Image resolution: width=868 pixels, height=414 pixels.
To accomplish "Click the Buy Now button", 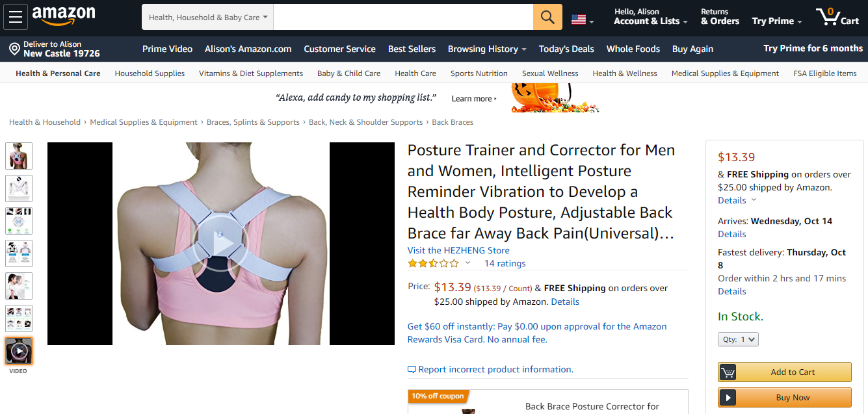I will pyautogui.click(x=785, y=398).
